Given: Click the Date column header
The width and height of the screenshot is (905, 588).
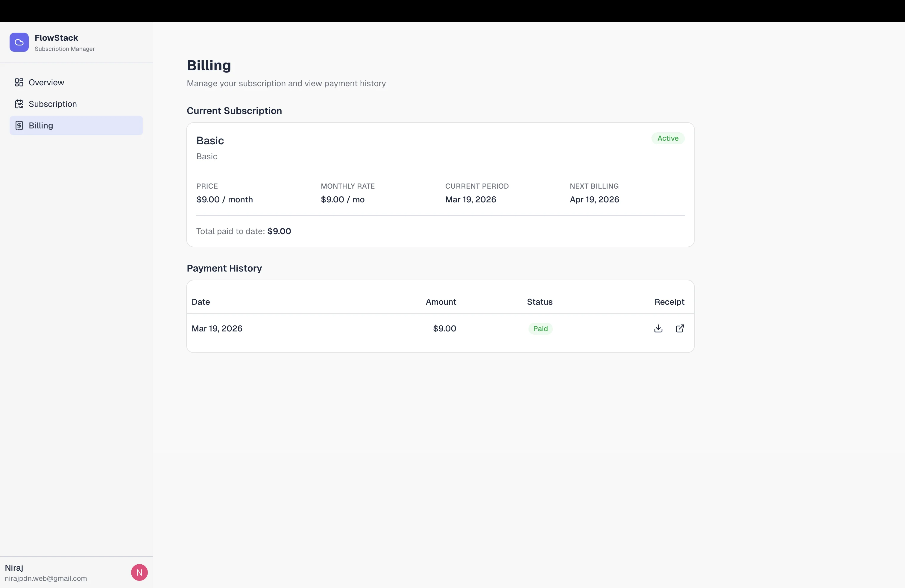Looking at the screenshot, I should pos(201,301).
